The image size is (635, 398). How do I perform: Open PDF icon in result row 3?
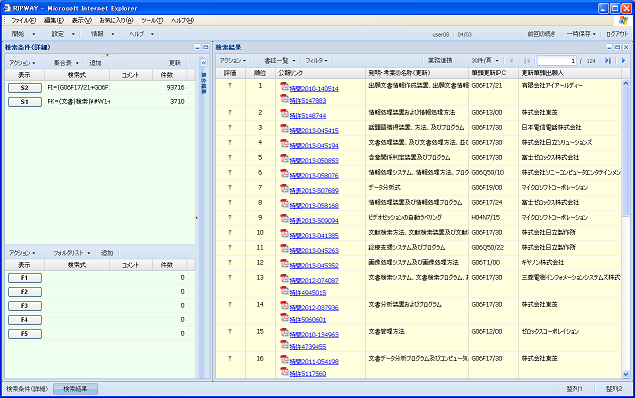tap(284, 128)
